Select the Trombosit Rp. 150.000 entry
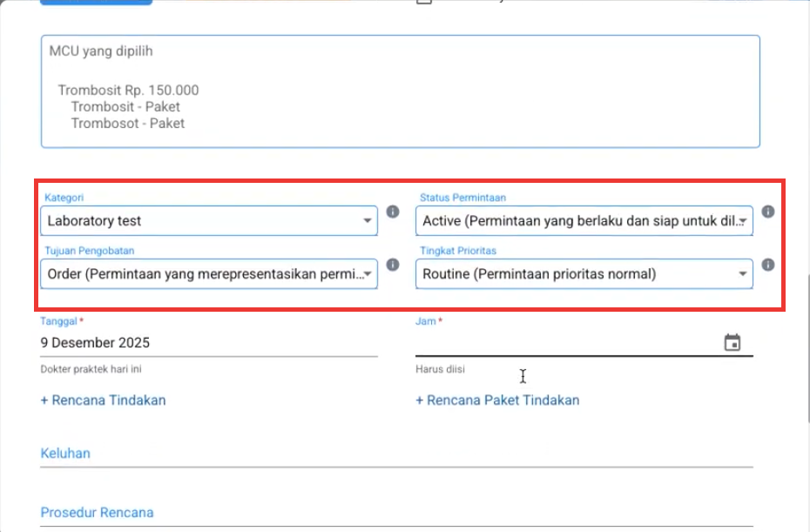The image size is (810, 532). click(x=128, y=91)
